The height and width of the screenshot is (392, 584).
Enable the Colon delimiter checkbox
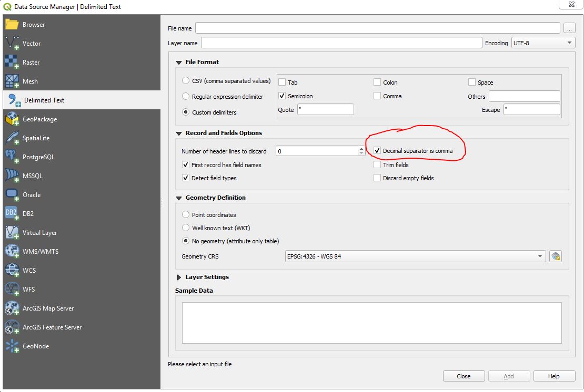point(377,82)
